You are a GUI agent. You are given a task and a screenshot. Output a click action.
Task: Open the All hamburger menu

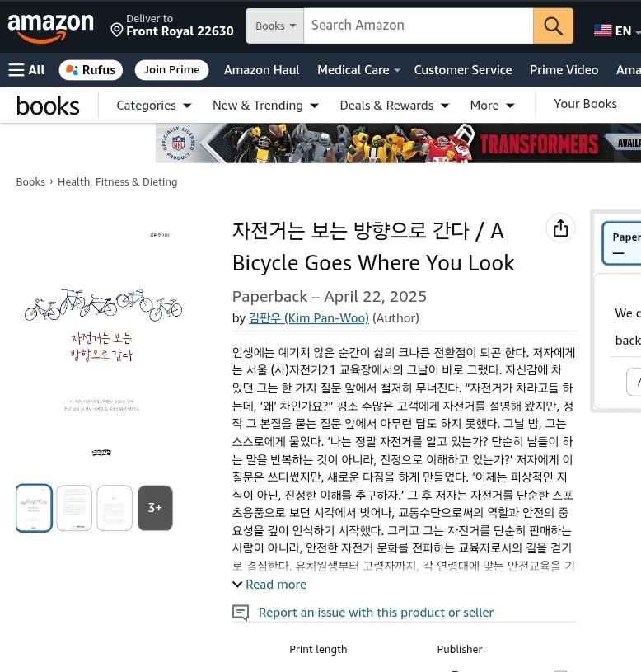tap(26, 70)
